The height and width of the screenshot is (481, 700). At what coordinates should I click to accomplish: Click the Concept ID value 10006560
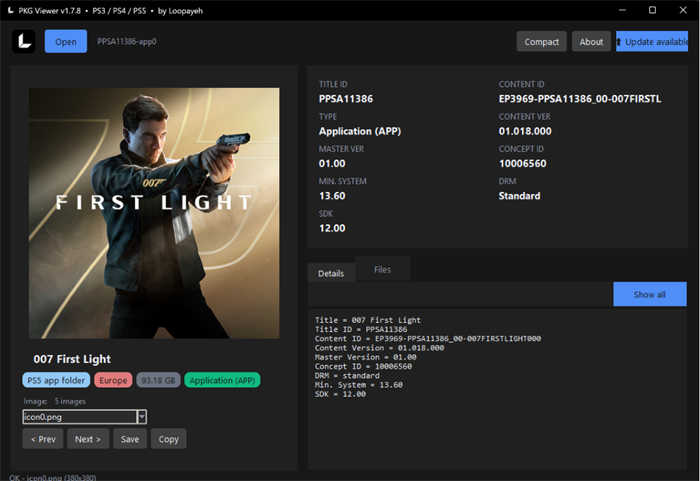(x=522, y=163)
